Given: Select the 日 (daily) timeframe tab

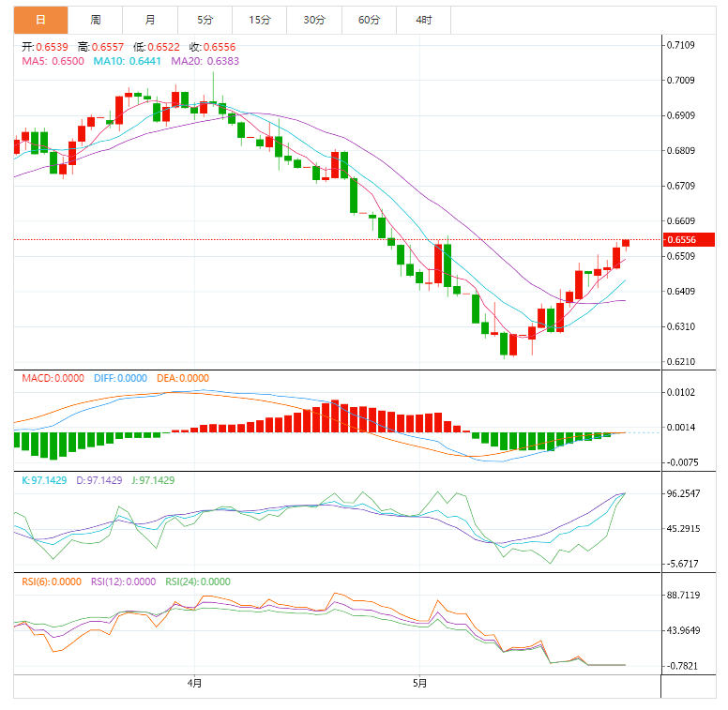Looking at the screenshot, I should (41, 20).
